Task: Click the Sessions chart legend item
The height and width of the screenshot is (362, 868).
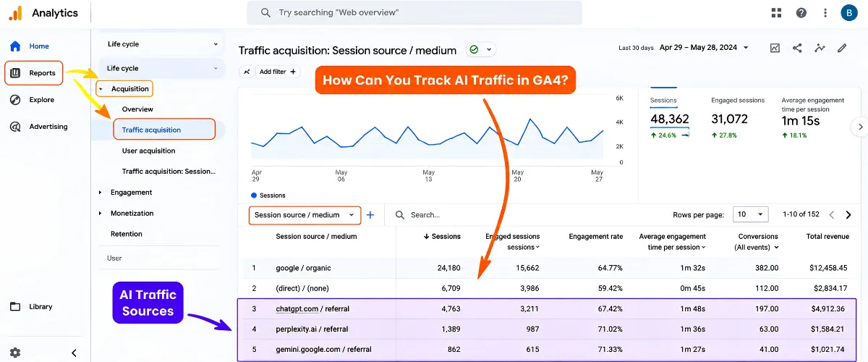Action: 268,195
